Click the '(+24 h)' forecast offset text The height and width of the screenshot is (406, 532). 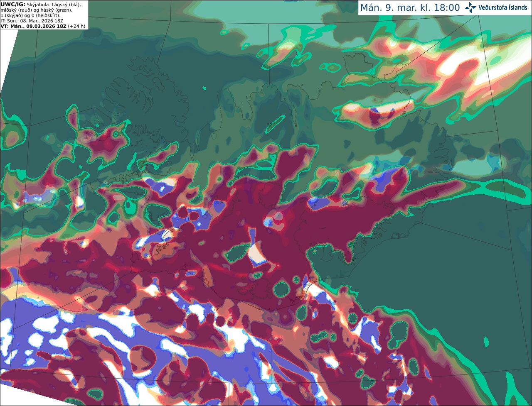pyautogui.click(x=76, y=26)
